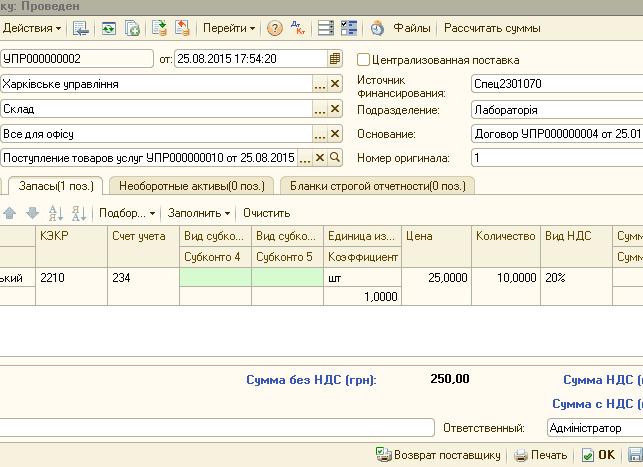Viewport: 643px width, 467px height.
Task: Select the green Субконто 5 cell
Action: click(287, 278)
